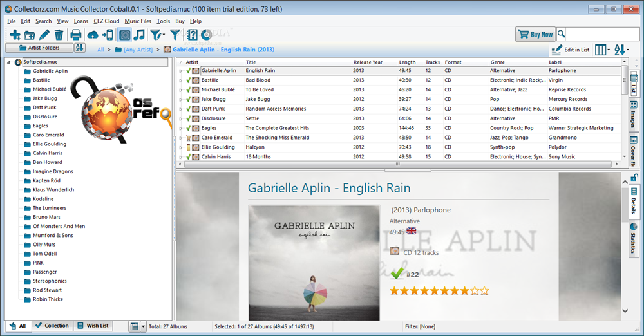
Task: Sort by the Genre column header
Action: (497, 62)
